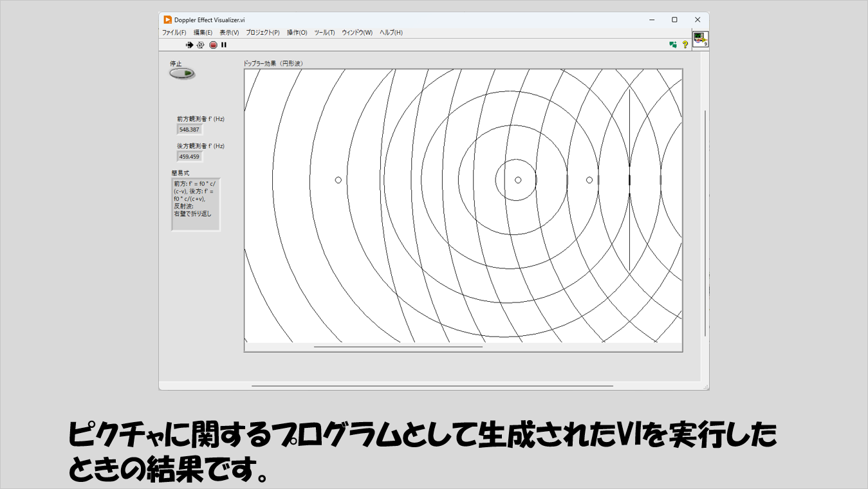Open the 編集(E) menu
The height and width of the screenshot is (489, 868).
tap(203, 33)
